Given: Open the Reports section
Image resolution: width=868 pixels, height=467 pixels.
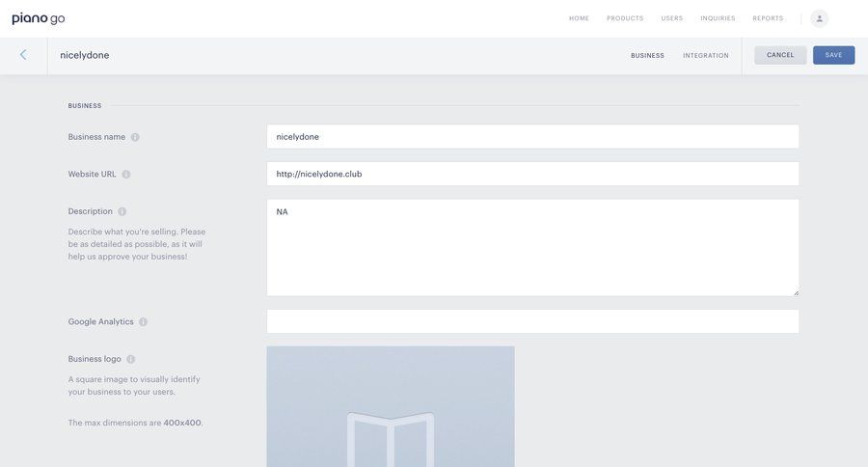Looking at the screenshot, I should point(768,18).
